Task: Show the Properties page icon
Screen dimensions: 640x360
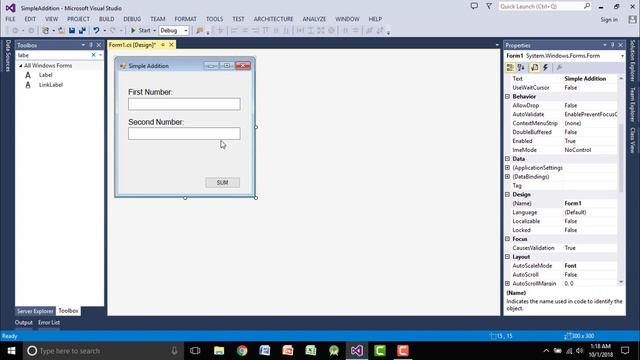Action: (x=534, y=68)
